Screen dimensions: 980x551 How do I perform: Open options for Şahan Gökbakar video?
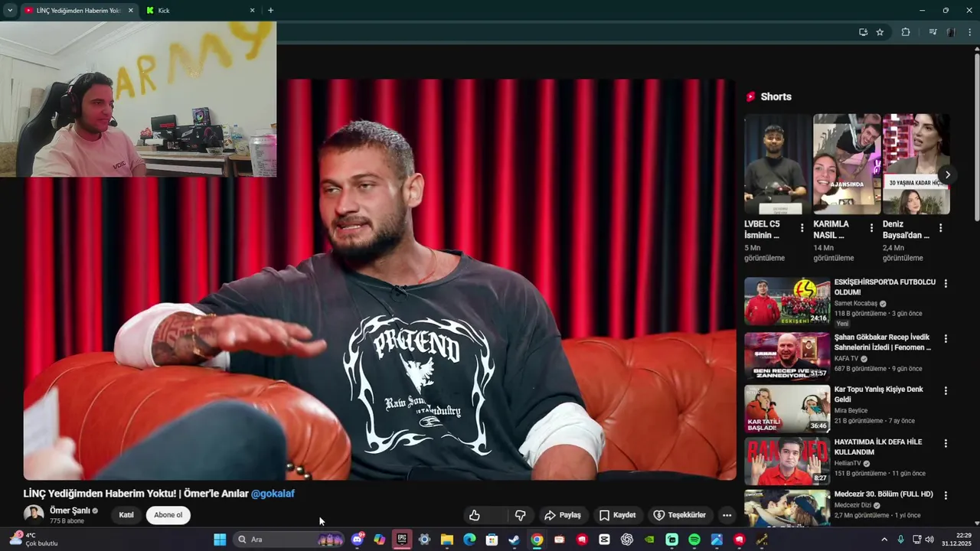pyautogui.click(x=946, y=338)
